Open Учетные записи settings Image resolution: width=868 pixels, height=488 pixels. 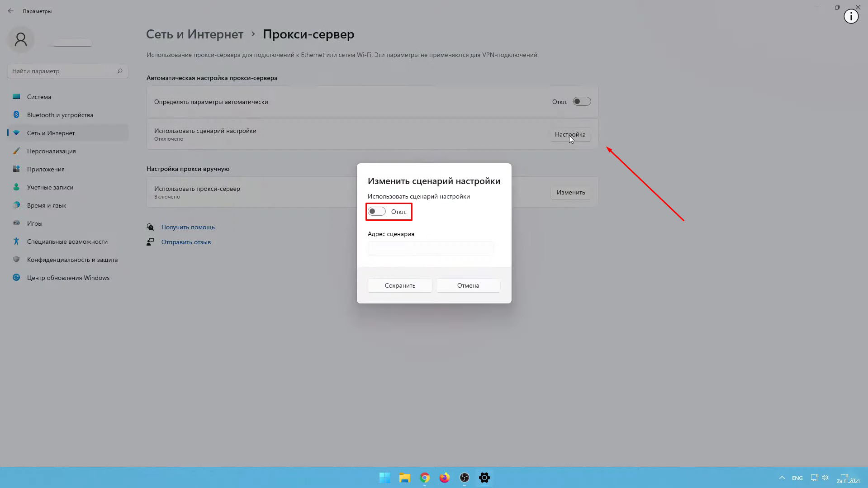pos(68,187)
